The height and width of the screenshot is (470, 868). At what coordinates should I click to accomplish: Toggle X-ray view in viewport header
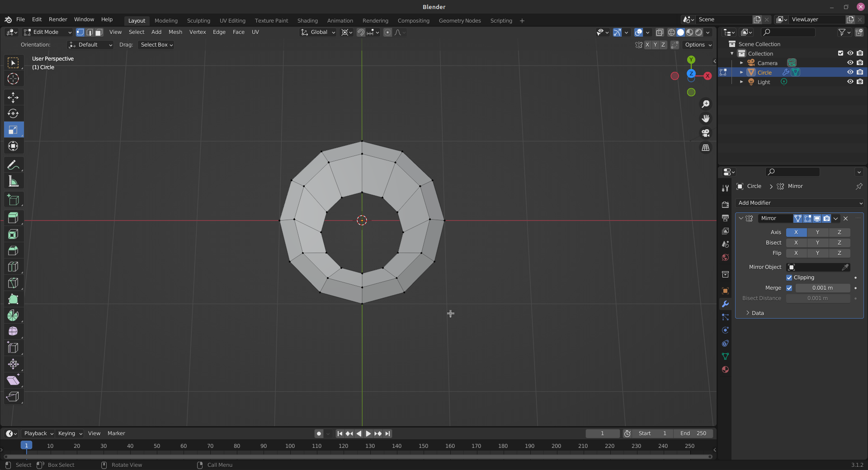[x=660, y=32]
